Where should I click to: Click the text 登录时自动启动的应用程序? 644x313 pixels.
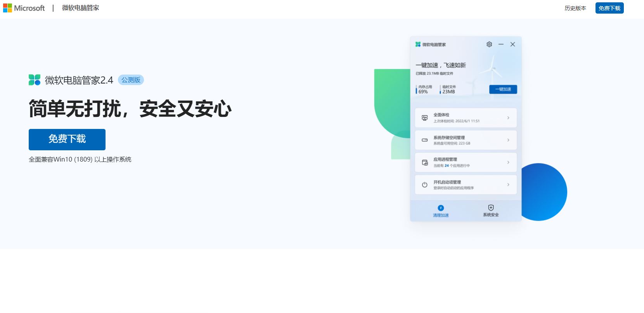click(x=454, y=188)
